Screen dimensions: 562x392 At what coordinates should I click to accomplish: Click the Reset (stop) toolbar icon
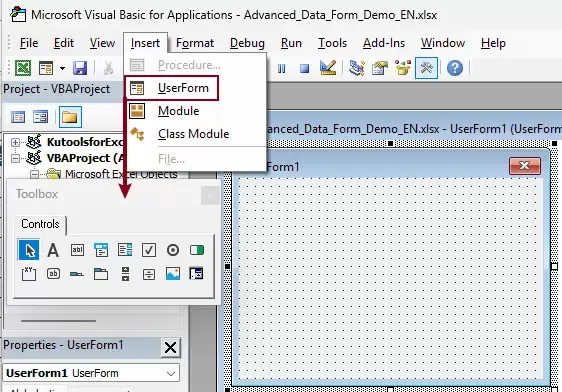305,68
